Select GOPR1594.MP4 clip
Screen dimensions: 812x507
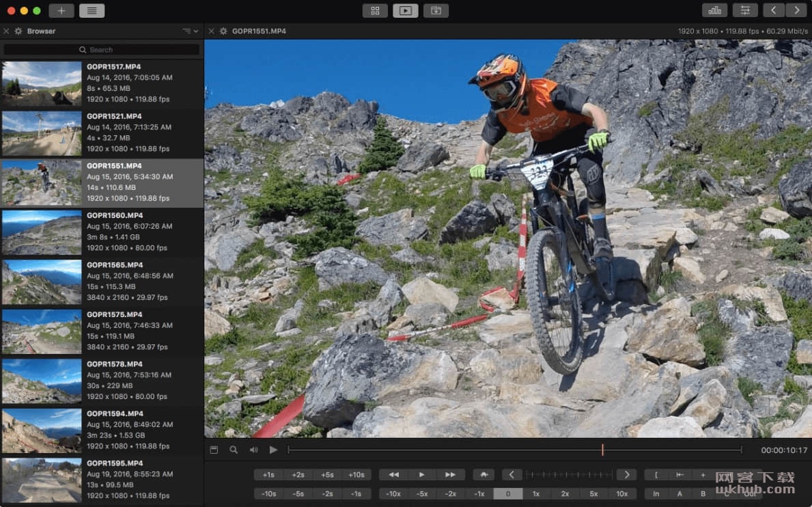point(102,431)
